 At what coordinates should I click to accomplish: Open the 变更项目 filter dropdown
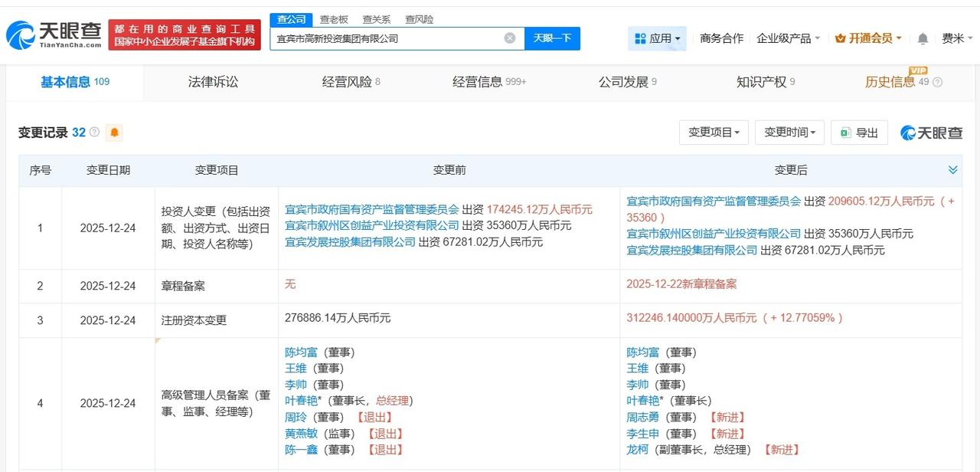point(714,132)
